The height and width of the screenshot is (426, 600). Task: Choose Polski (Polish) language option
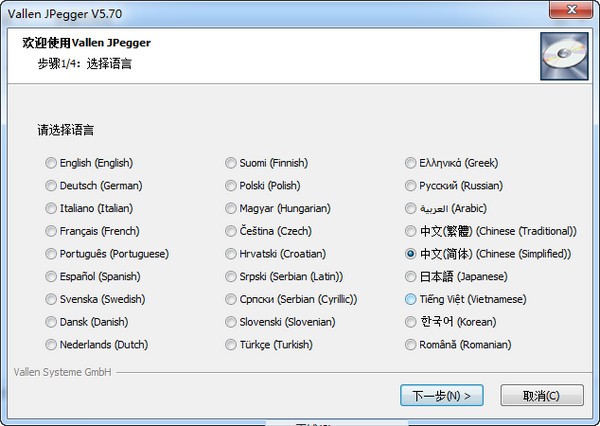click(x=232, y=186)
